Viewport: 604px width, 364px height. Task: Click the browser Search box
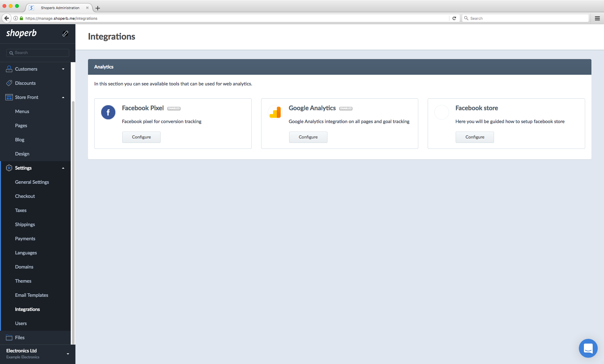[525, 18]
